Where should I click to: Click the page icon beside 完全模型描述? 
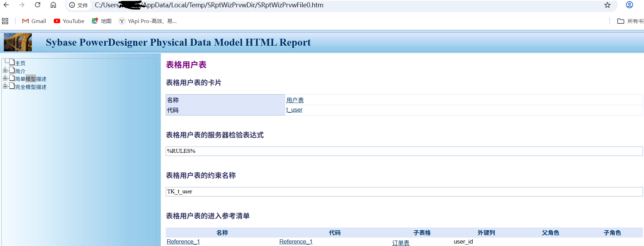[12, 86]
